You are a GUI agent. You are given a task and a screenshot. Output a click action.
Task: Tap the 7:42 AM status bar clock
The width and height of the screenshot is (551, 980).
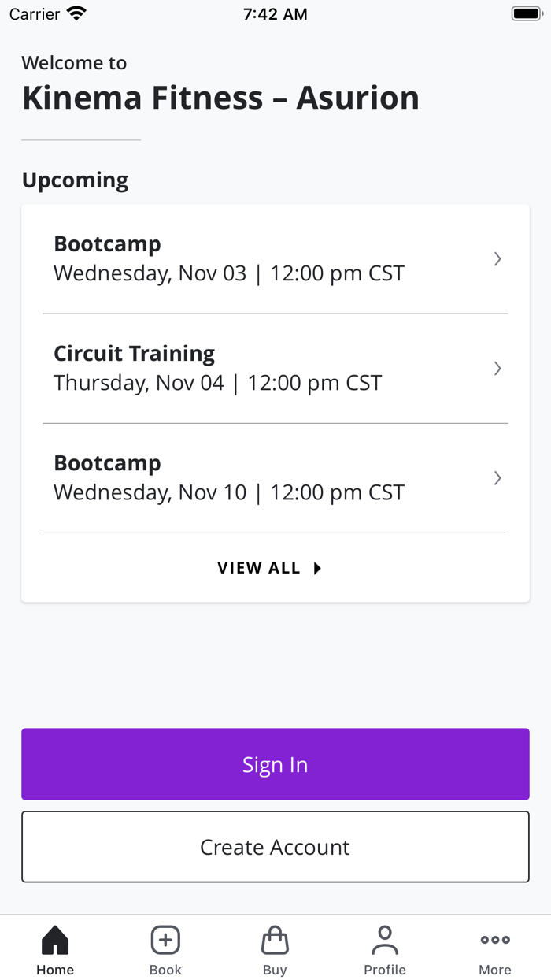pos(275,14)
